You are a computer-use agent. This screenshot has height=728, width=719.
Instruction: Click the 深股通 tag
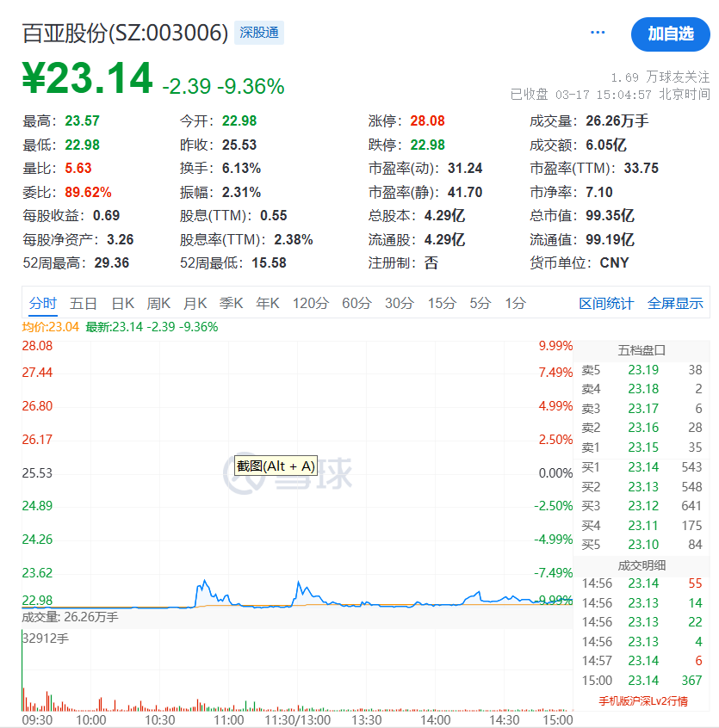[x=258, y=33]
